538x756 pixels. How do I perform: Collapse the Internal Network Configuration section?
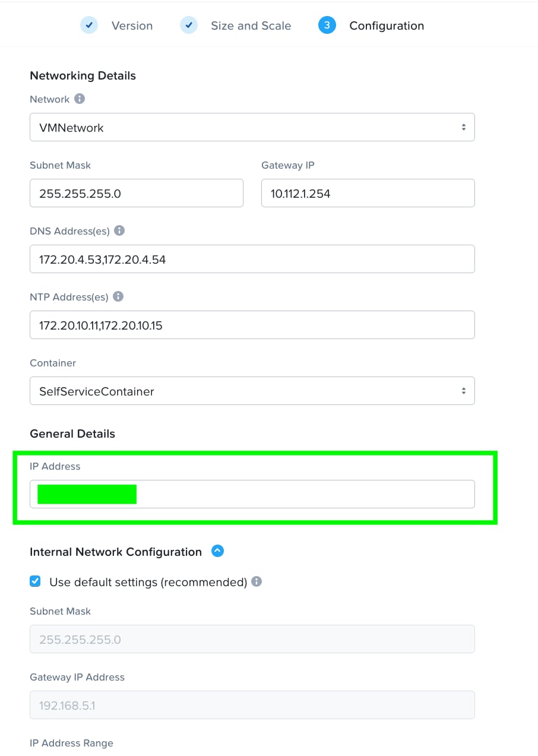tap(217, 551)
